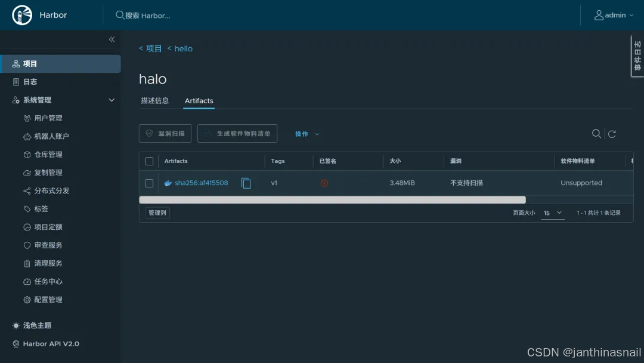Click the 审查服务 shield icon
644x363 pixels.
(27, 245)
